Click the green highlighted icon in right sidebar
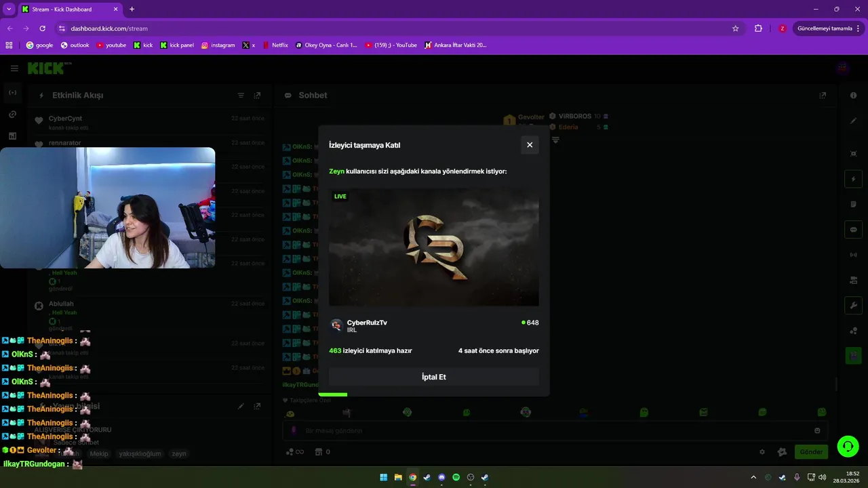 [x=853, y=355]
